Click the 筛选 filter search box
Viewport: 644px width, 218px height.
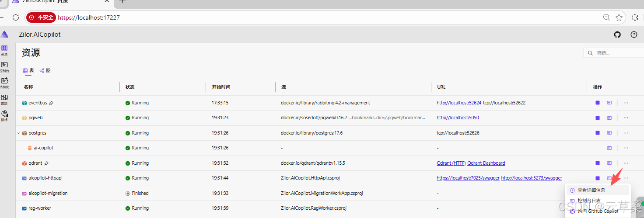click(614, 53)
